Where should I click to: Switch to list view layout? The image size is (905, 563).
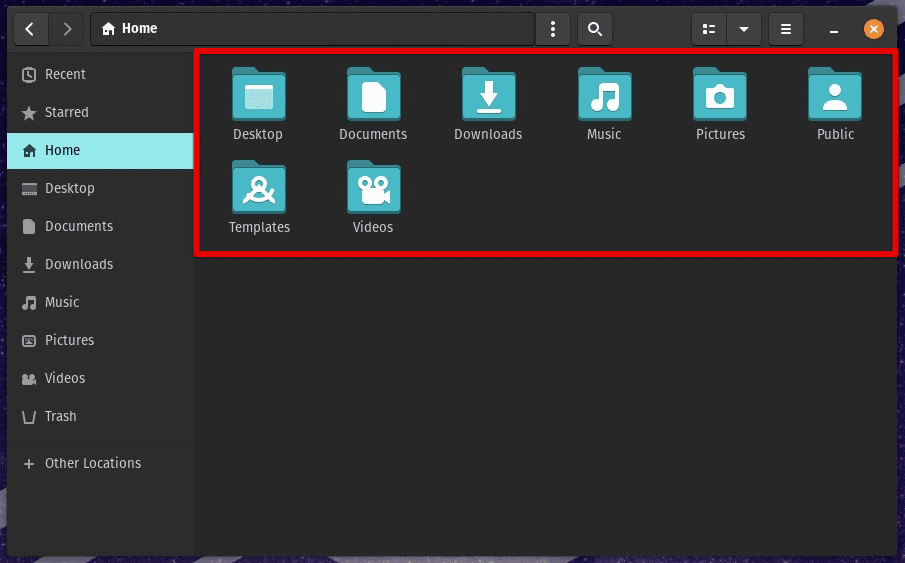tap(709, 29)
